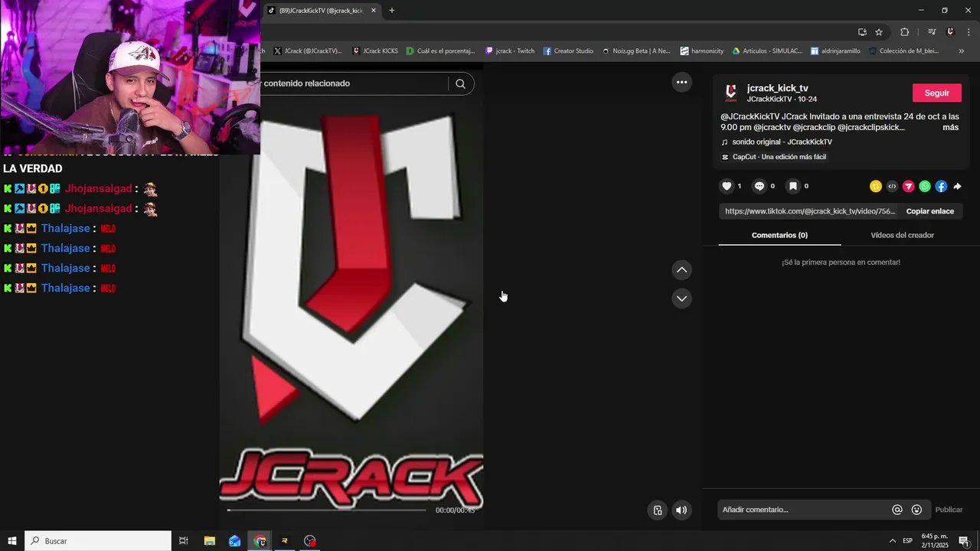Toggle auto-scroll icon beside volume
980x551 pixels.
click(658, 510)
